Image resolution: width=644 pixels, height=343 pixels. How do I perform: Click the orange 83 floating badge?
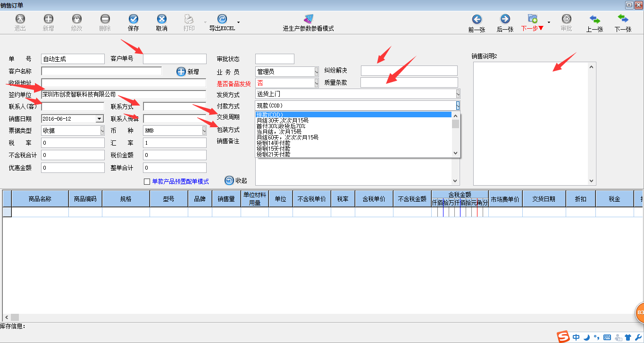coord(639,312)
